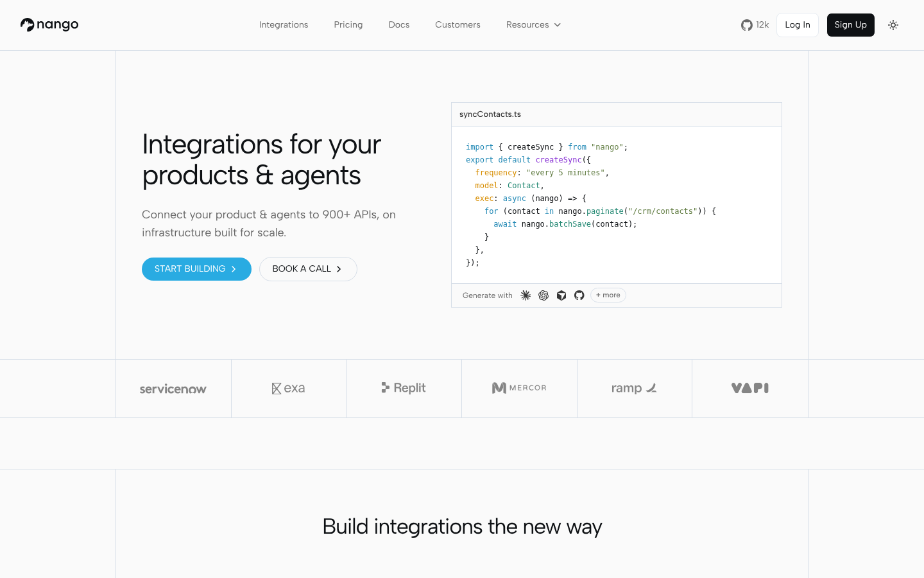Screen dimensions: 924x578
Task: Select the Claude starburst icon under Generate with
Action: tap(526, 295)
